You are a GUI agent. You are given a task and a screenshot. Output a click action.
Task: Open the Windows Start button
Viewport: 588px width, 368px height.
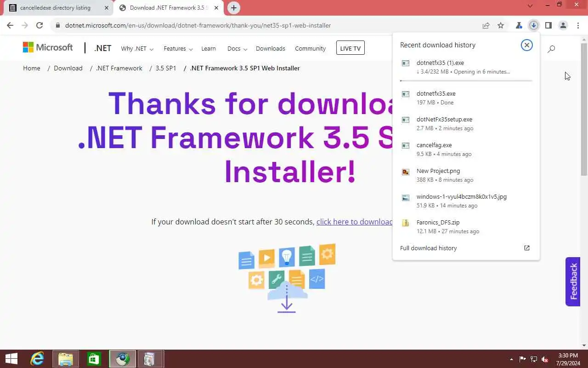(x=11, y=359)
